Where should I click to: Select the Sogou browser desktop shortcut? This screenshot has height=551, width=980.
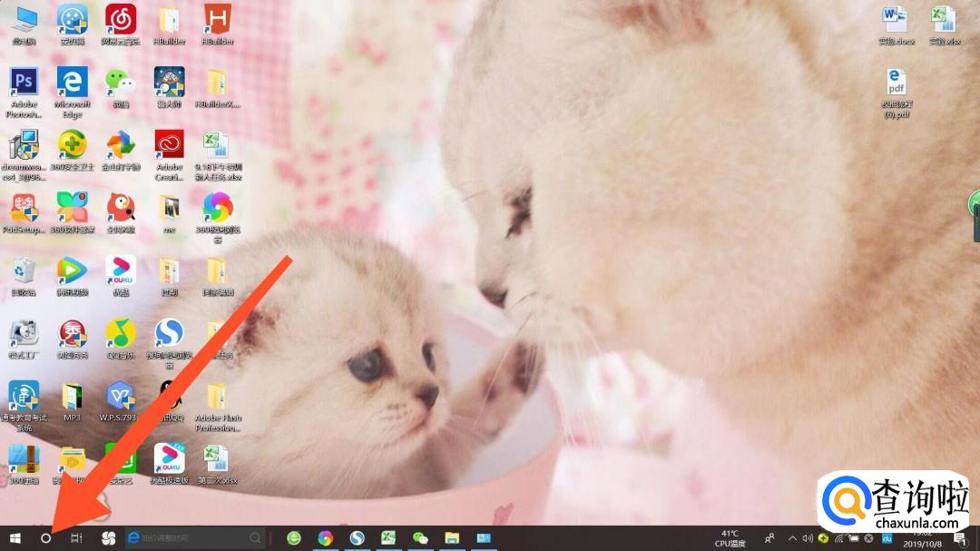click(x=169, y=343)
